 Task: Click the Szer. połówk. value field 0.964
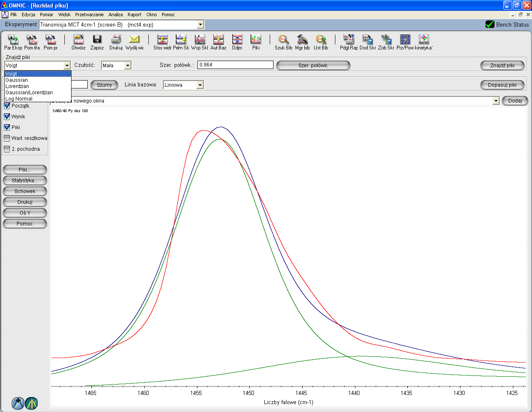tap(235, 65)
